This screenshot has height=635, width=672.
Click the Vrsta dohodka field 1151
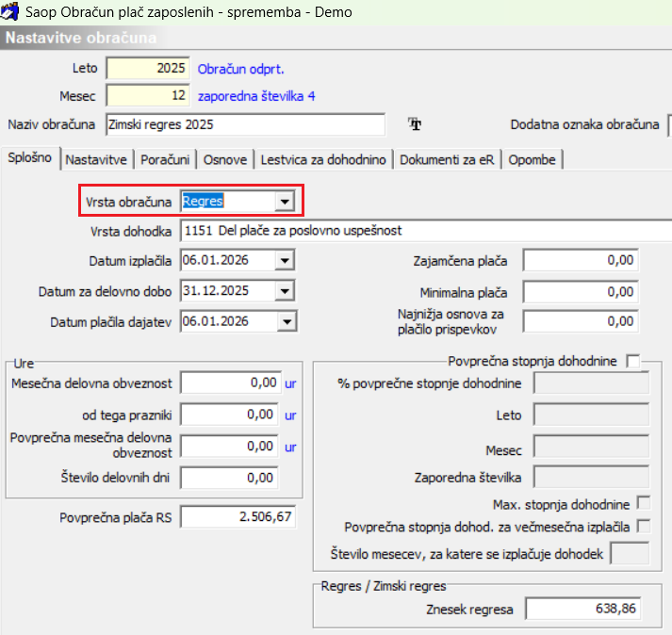pyautogui.click(x=426, y=231)
